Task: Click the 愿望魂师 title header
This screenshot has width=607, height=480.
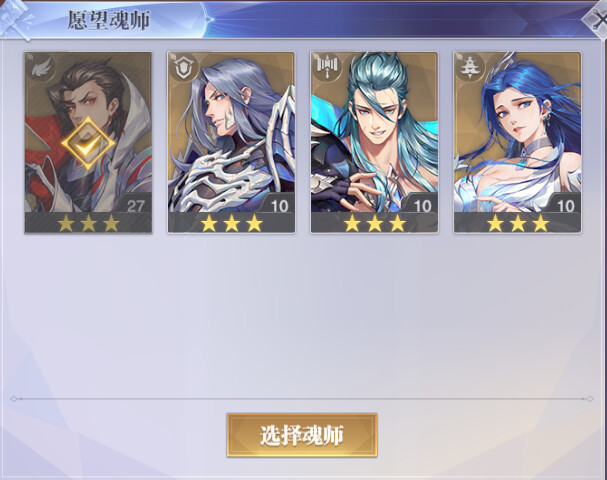Action: tap(109, 20)
